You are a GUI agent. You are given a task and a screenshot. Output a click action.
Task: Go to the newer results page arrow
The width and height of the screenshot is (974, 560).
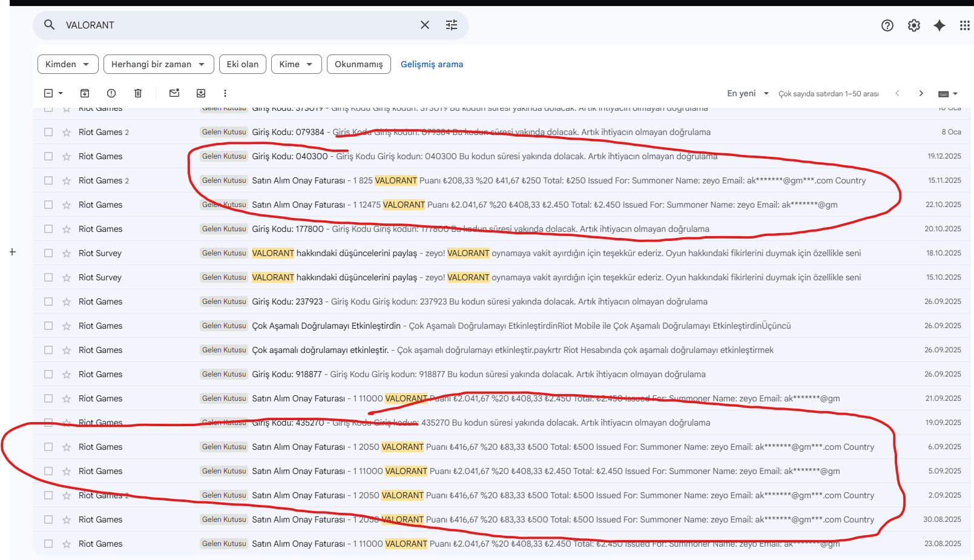click(x=897, y=93)
